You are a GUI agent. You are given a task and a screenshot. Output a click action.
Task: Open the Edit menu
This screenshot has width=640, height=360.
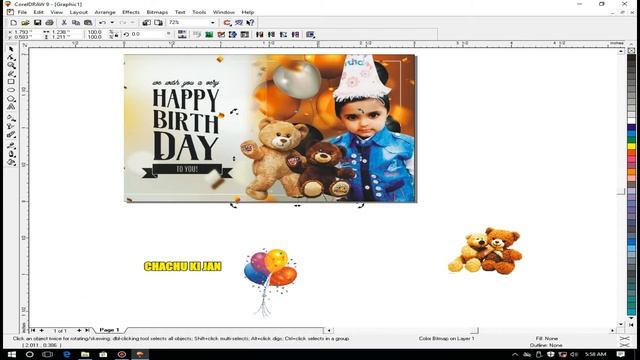pyautogui.click(x=38, y=12)
